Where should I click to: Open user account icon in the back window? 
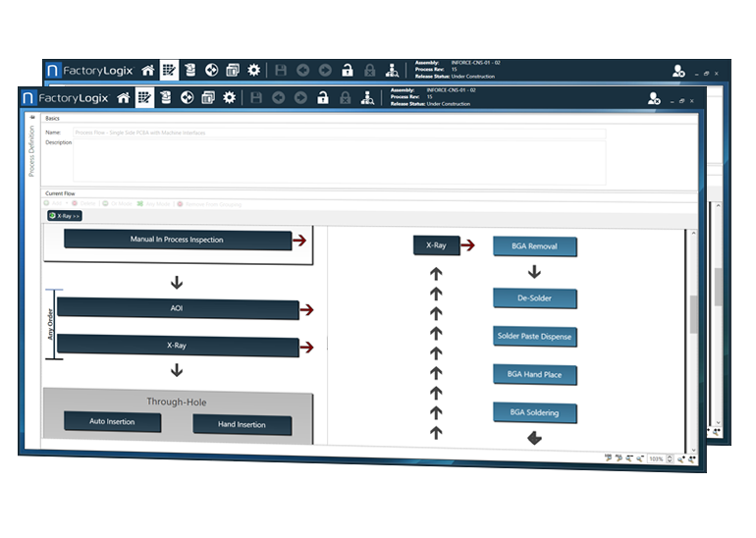point(678,72)
